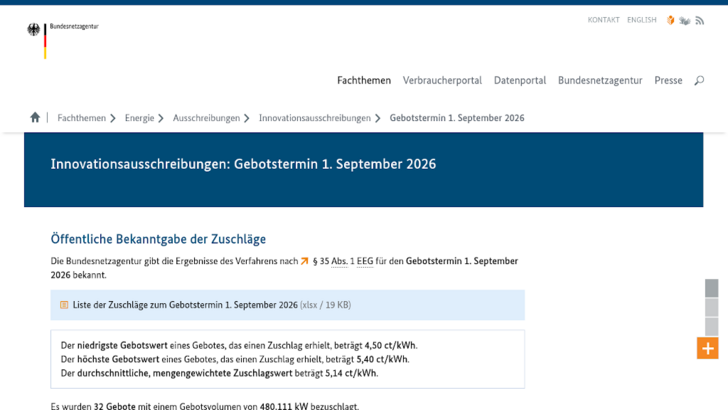This screenshot has height=410, width=728.
Task: Open the search magnifier icon
Action: [x=699, y=80]
